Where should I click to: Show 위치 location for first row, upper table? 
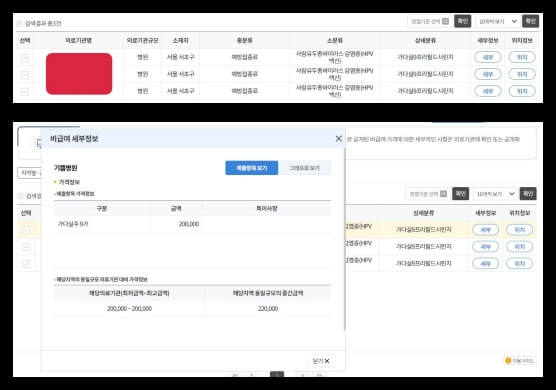tap(522, 57)
